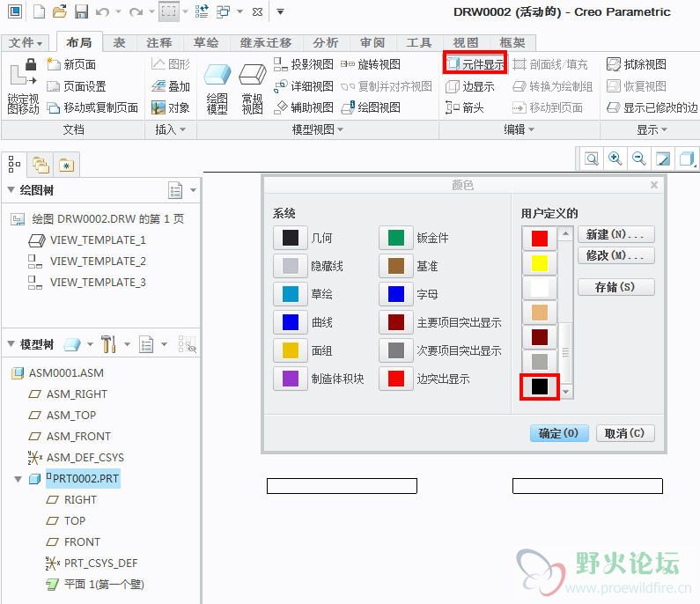Switch to the 分析 ribbon tab

(x=326, y=43)
